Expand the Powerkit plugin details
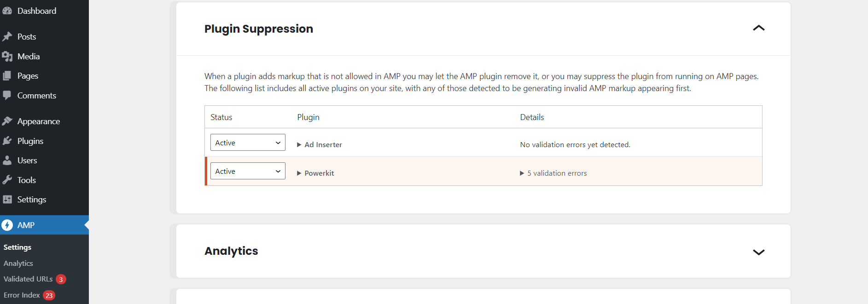Screen dimensions: 868x304 (x=315, y=173)
